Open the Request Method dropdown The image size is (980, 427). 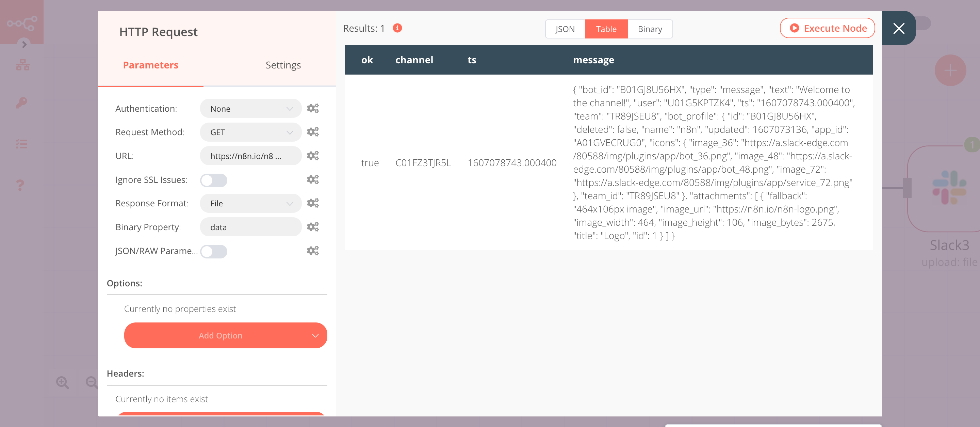250,132
